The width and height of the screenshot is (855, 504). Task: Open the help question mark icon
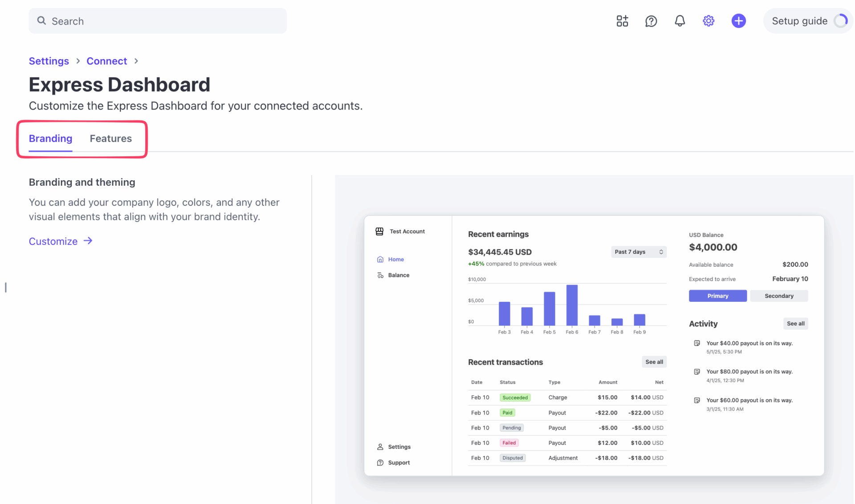point(651,20)
